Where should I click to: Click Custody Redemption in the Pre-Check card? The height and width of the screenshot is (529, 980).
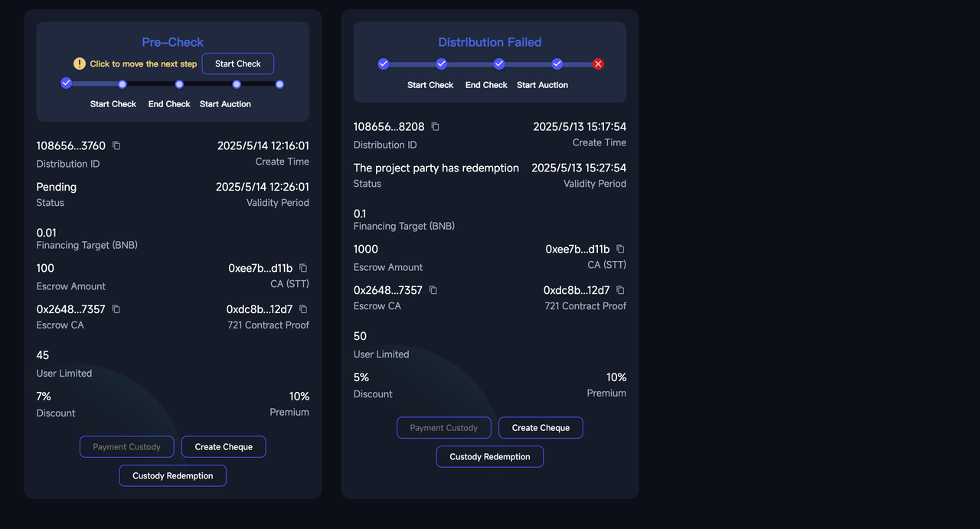[173, 476]
